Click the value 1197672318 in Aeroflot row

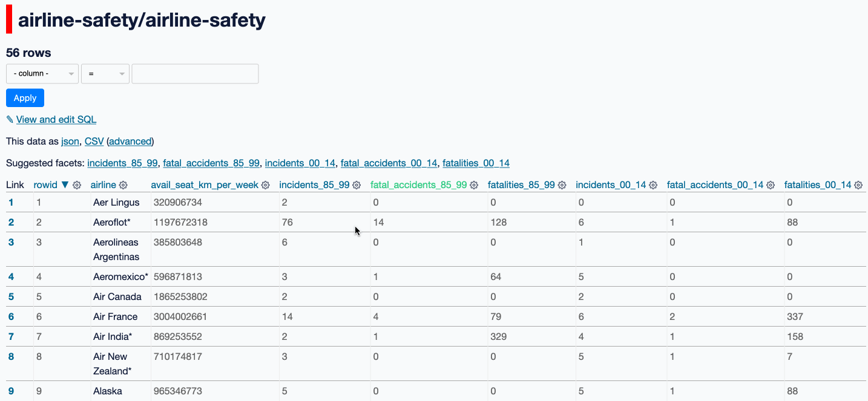click(180, 223)
